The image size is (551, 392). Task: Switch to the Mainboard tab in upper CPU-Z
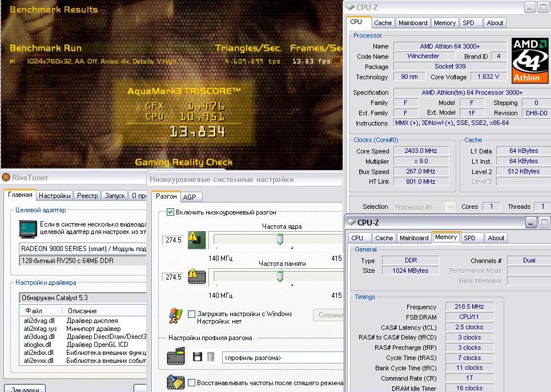click(x=413, y=23)
